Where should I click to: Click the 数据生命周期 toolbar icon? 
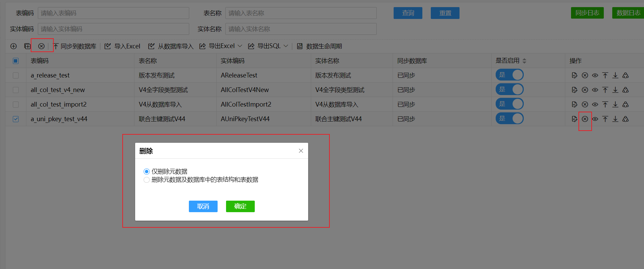click(300, 46)
